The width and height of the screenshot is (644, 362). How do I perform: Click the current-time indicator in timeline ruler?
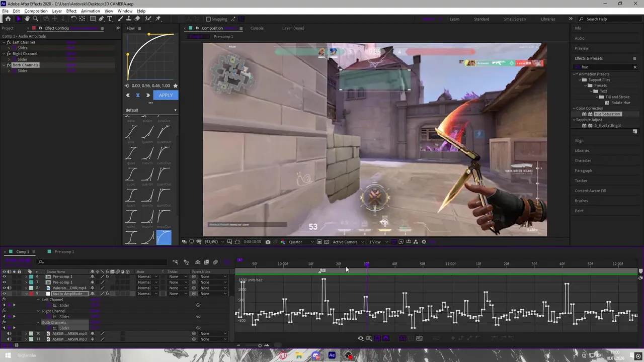point(366,264)
